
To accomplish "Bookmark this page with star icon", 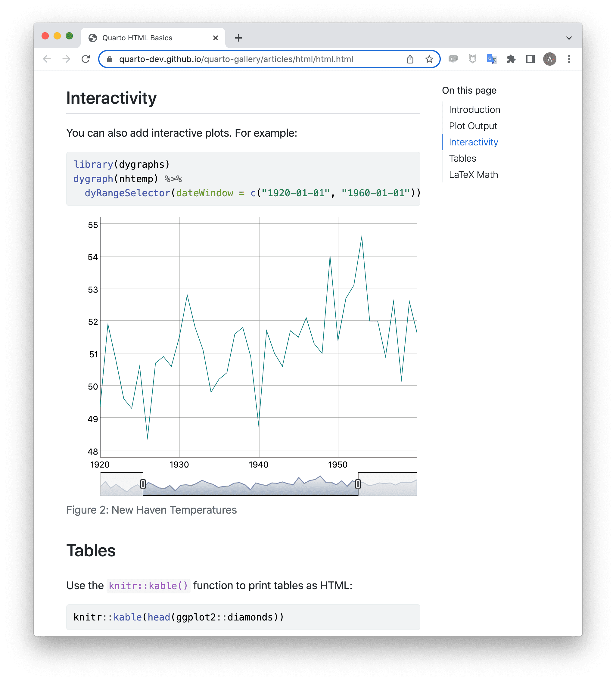I will [429, 59].
